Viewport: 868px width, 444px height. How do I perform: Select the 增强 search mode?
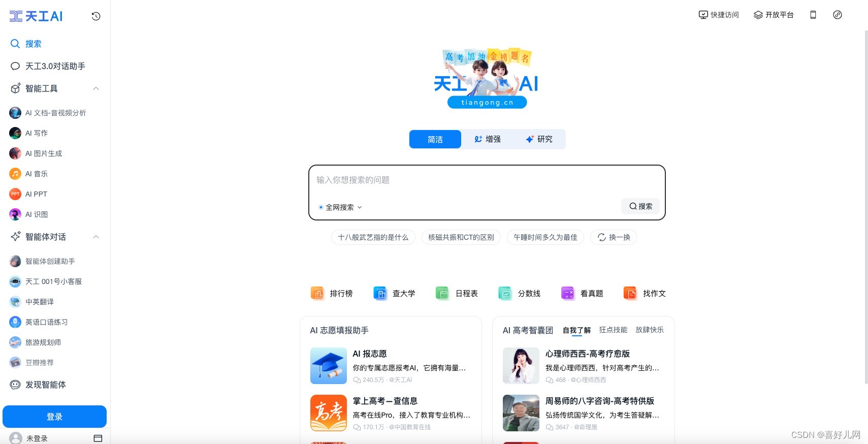(x=488, y=139)
